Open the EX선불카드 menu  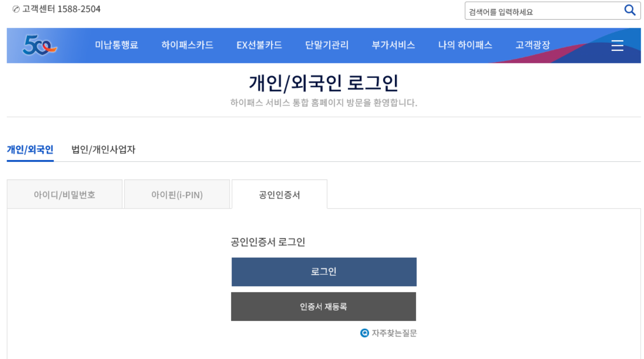coord(259,45)
